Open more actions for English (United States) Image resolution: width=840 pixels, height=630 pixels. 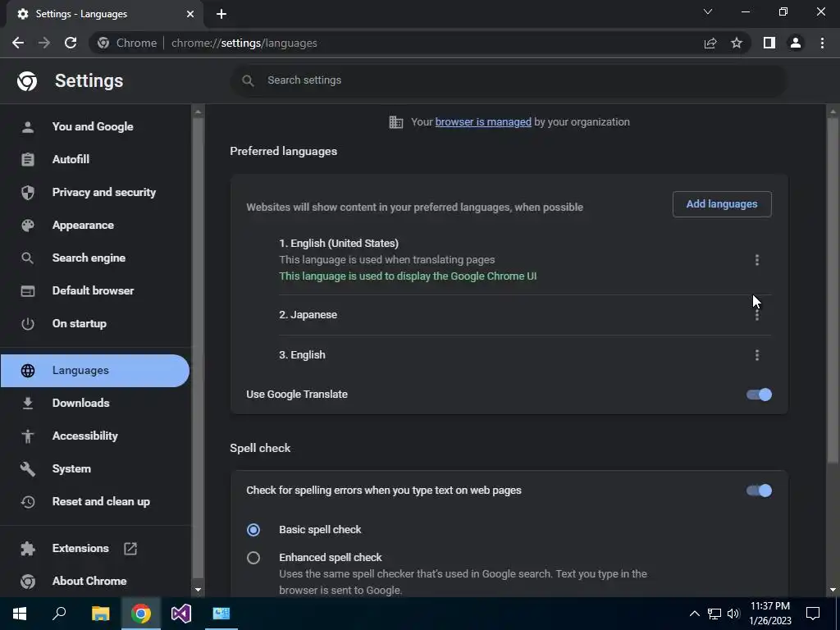point(757,260)
